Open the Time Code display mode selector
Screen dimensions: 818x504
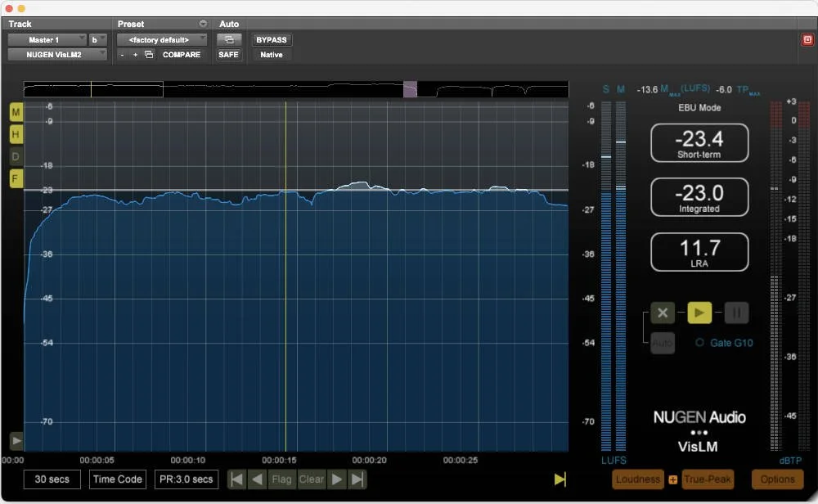pyautogui.click(x=117, y=479)
